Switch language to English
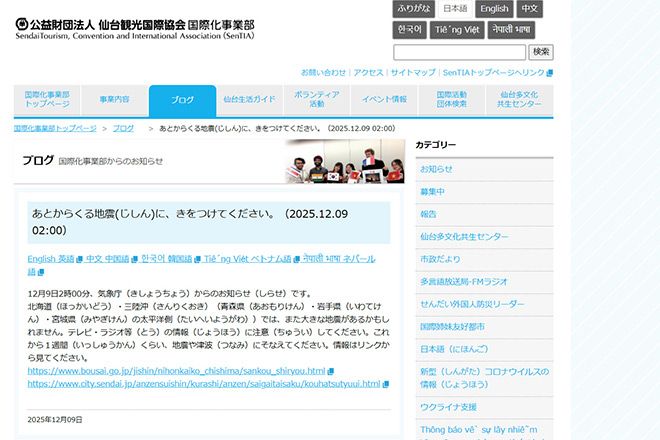This screenshot has height=440, width=660. point(493,9)
